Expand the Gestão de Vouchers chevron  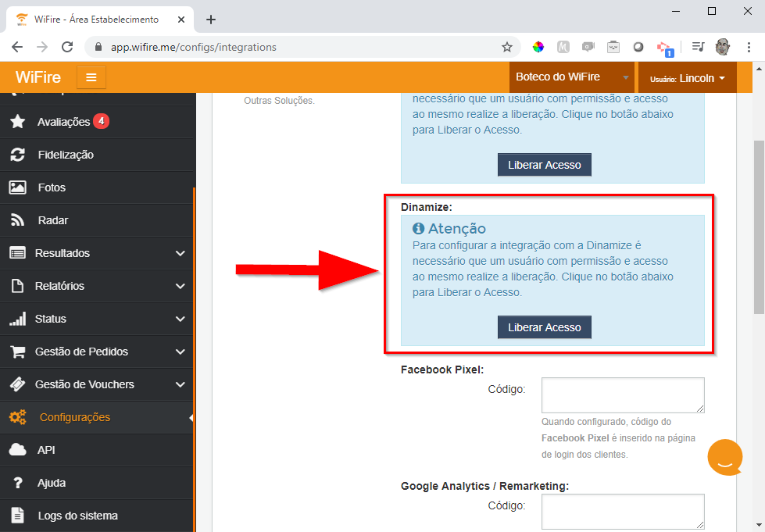pos(180,384)
